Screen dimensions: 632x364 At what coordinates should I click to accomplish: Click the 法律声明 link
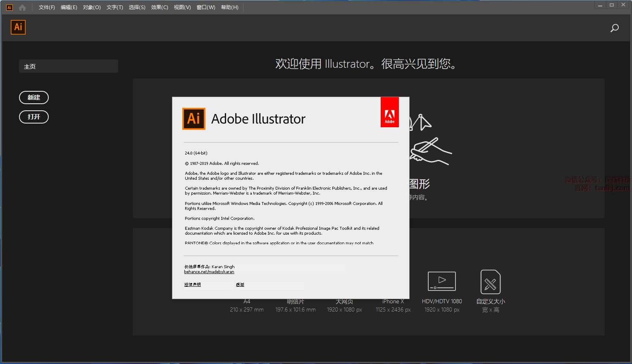point(193,285)
